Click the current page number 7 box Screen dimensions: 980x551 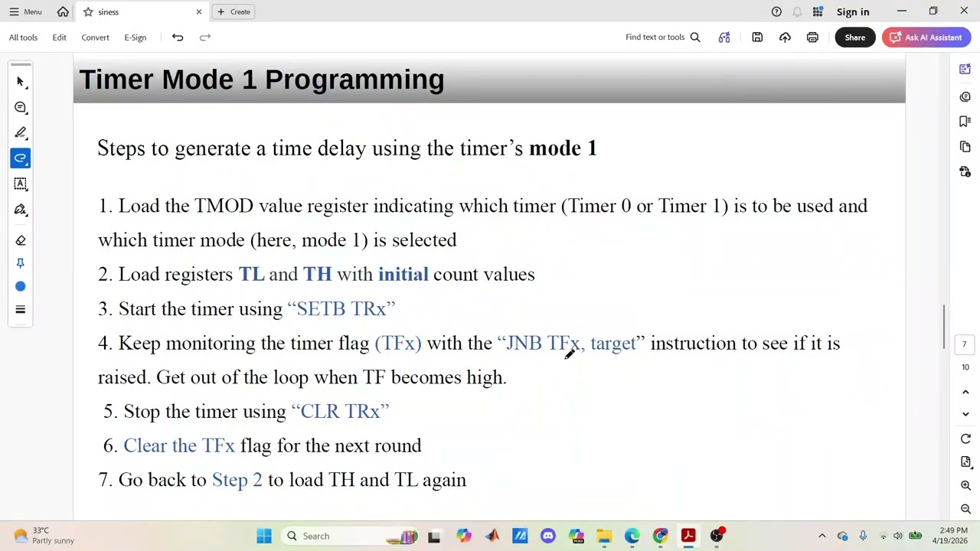point(965,344)
